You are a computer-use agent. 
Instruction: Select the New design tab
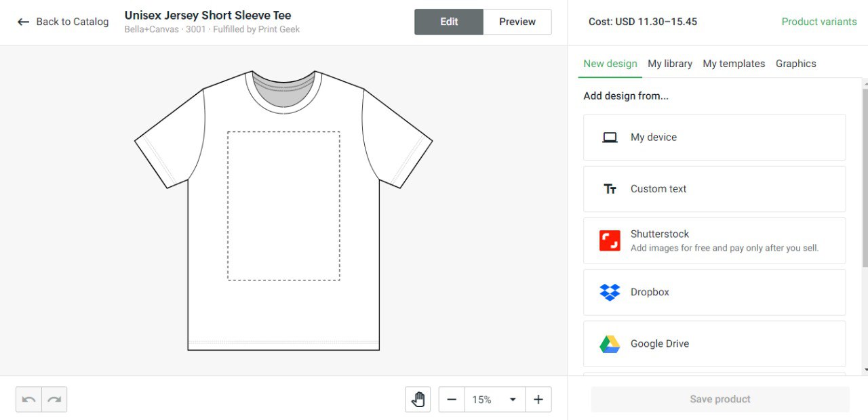click(610, 64)
